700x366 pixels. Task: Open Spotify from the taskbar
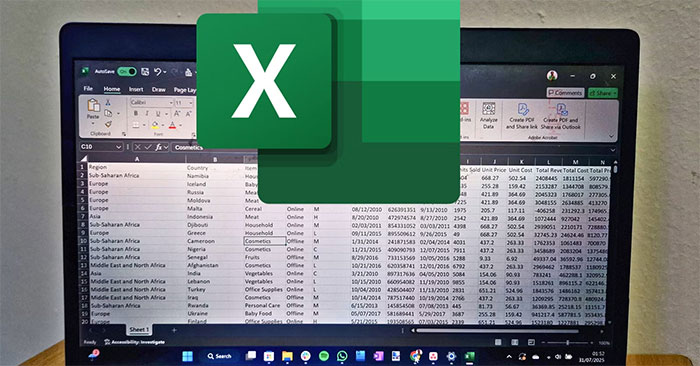pyautogui.click(x=324, y=356)
